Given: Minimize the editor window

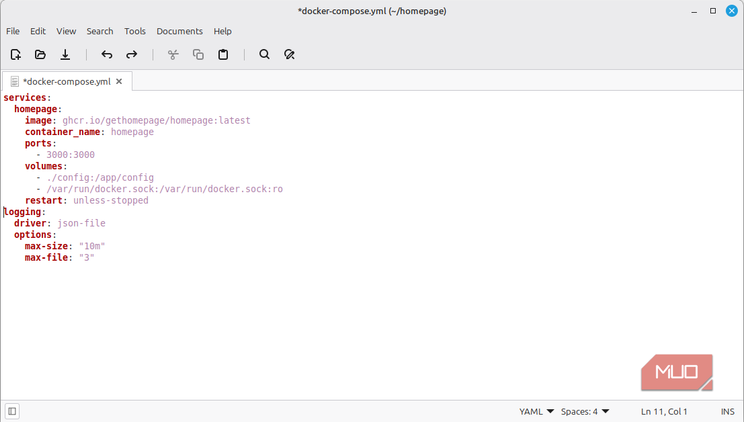Looking at the screenshot, I should [694, 11].
